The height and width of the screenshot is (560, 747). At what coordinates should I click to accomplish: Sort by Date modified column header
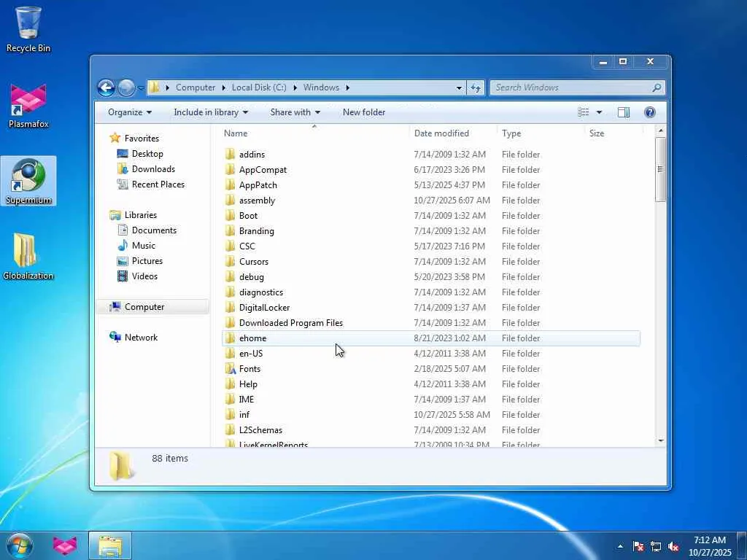click(453, 133)
